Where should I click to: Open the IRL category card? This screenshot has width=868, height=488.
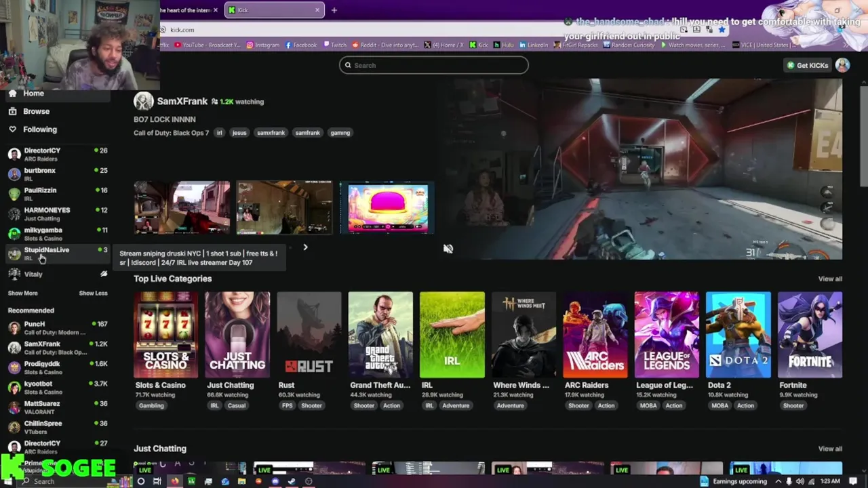452,335
